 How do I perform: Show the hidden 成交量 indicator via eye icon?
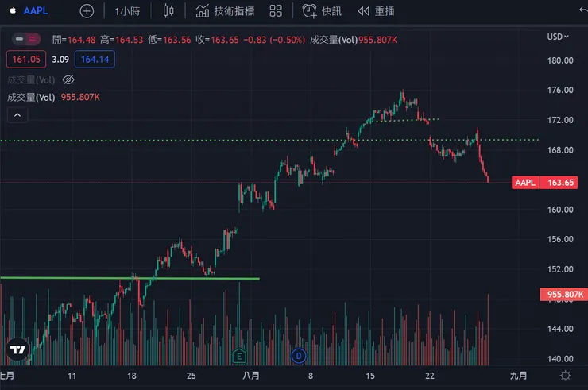68,79
